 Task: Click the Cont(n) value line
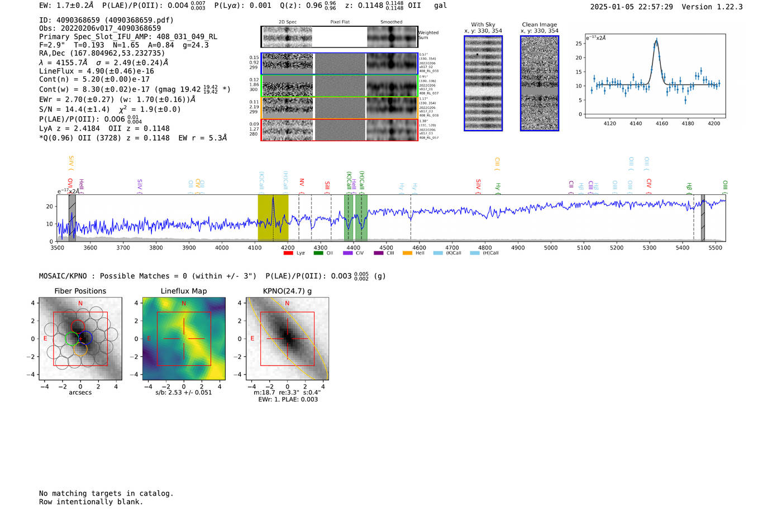[x=94, y=80]
